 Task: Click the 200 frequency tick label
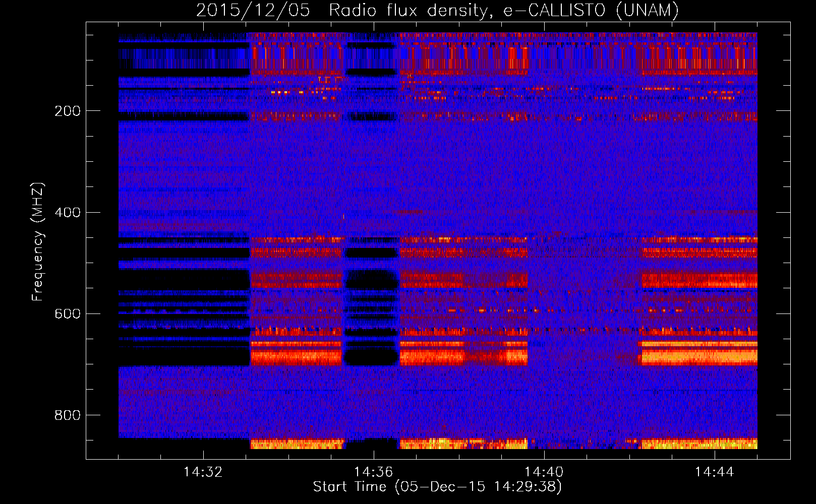[68, 111]
